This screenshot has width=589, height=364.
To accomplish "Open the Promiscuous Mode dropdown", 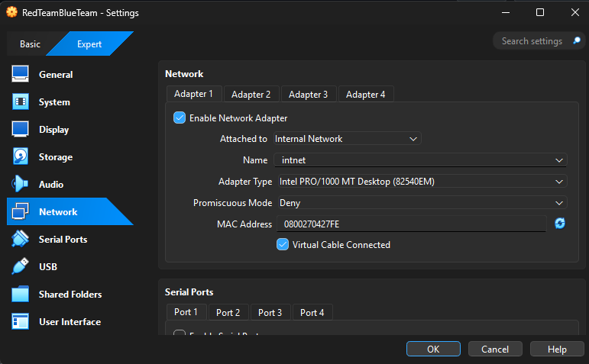I will click(x=422, y=203).
